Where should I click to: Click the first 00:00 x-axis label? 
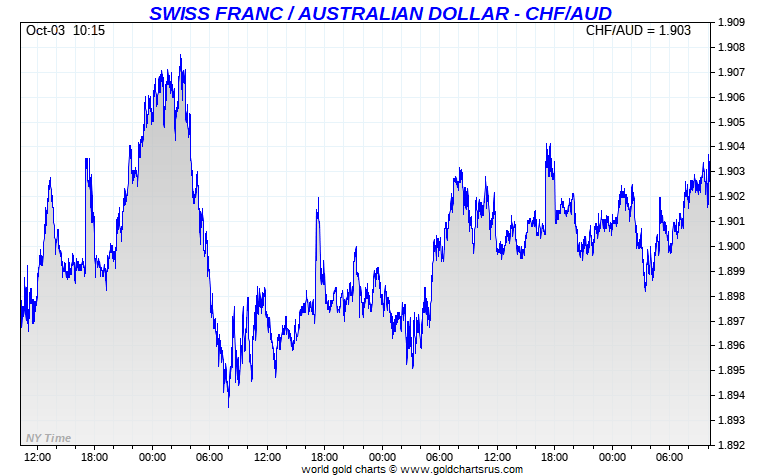(x=152, y=458)
